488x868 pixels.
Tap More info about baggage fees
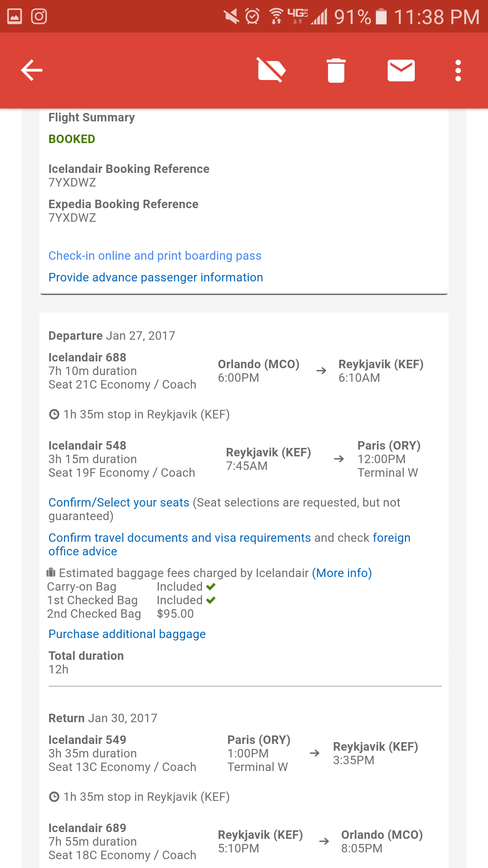(x=342, y=573)
